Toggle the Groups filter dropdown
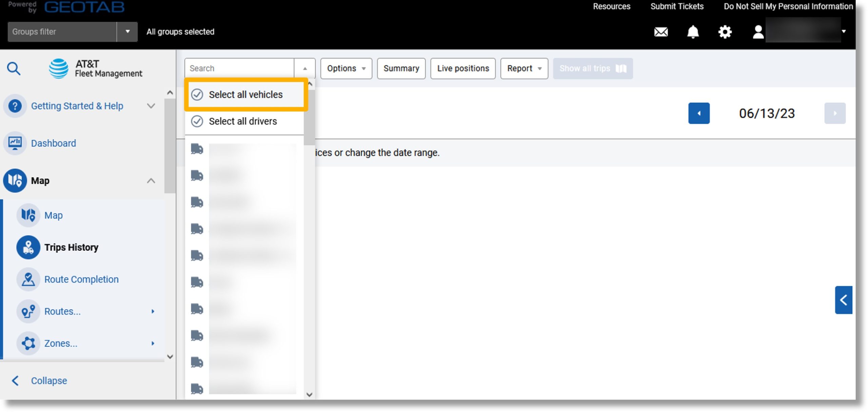Screen dimensions: 868x412 click(x=127, y=32)
